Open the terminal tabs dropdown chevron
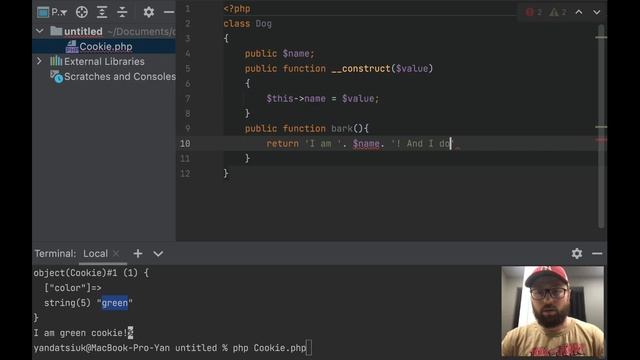The height and width of the screenshot is (360, 640). (x=158, y=254)
